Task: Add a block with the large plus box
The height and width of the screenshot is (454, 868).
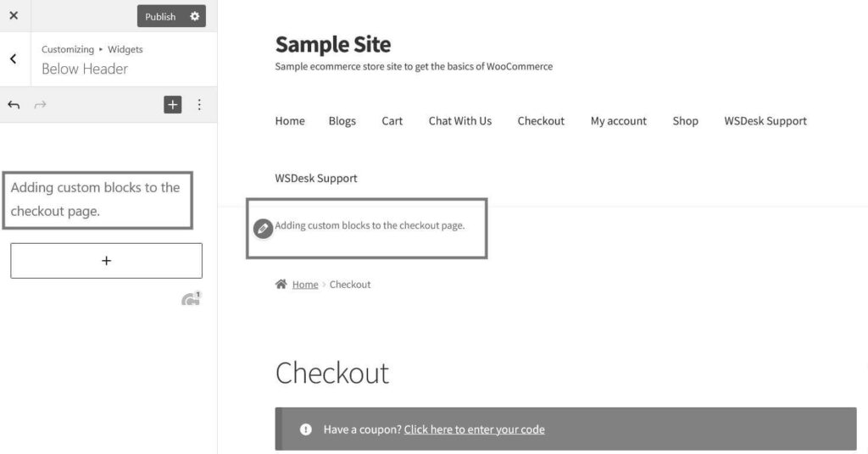Action: [x=106, y=260]
